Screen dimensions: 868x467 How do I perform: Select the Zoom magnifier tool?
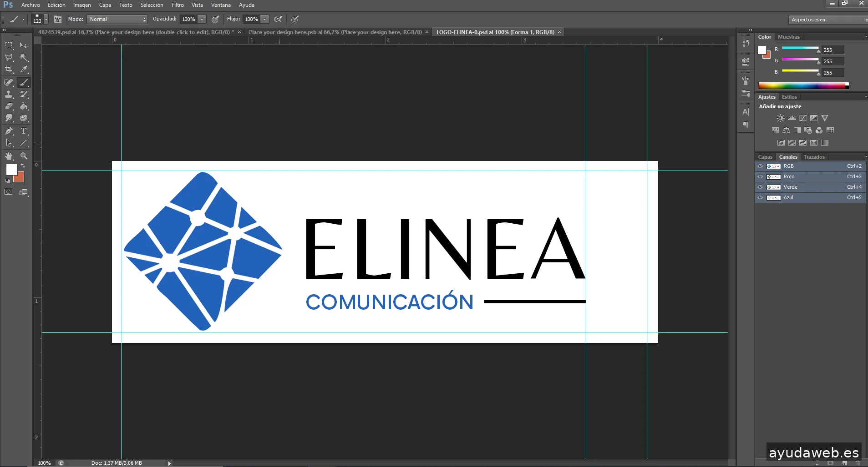(24, 156)
